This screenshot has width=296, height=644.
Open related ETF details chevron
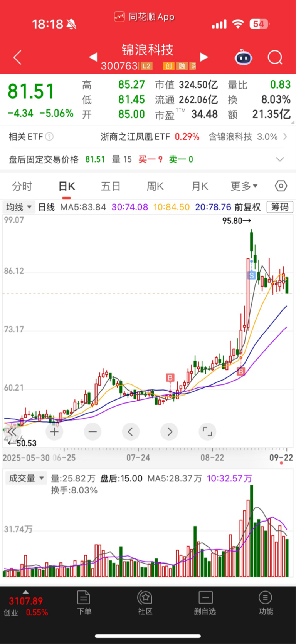[285, 136]
